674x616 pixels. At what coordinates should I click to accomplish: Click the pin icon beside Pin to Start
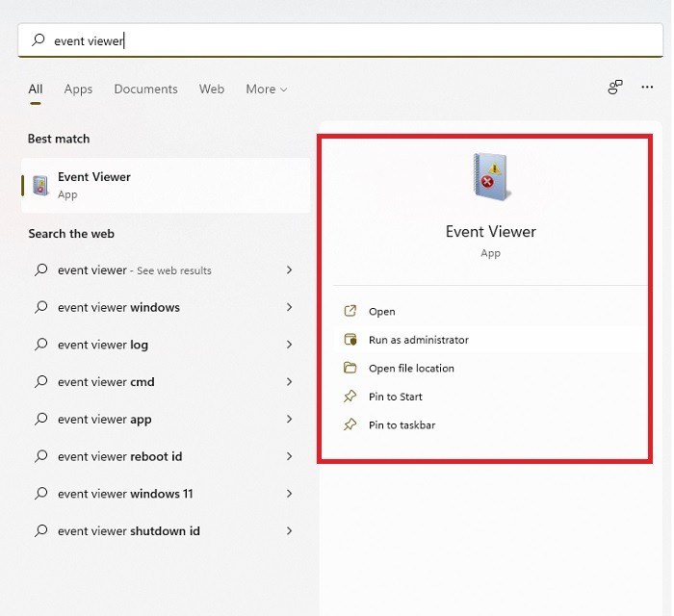pyautogui.click(x=350, y=396)
